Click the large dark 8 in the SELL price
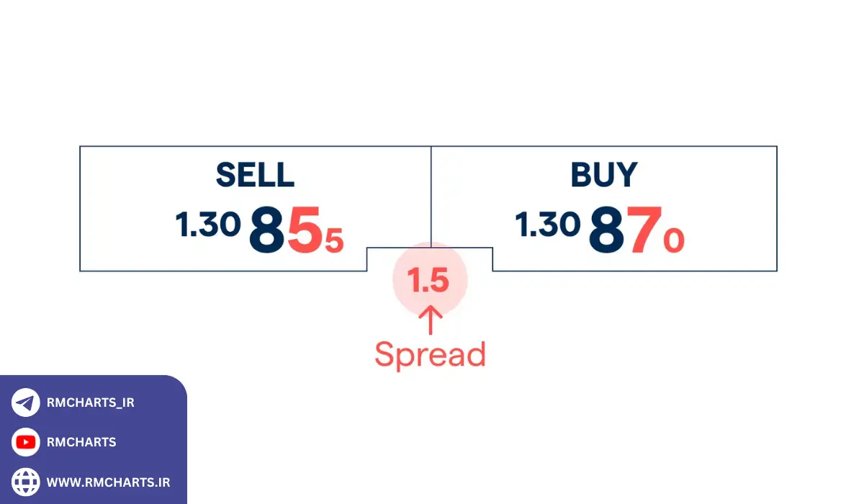Viewport: 864px width, 504px height. 267,230
